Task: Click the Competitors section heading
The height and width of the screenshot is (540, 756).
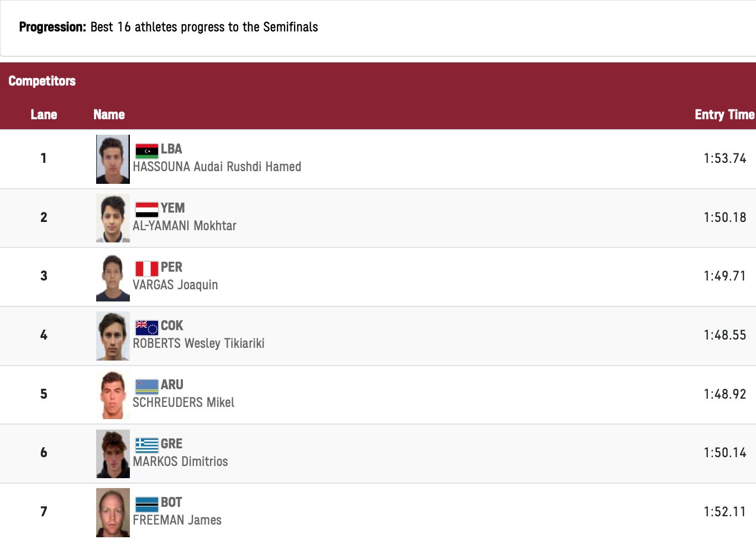Action: tap(42, 81)
